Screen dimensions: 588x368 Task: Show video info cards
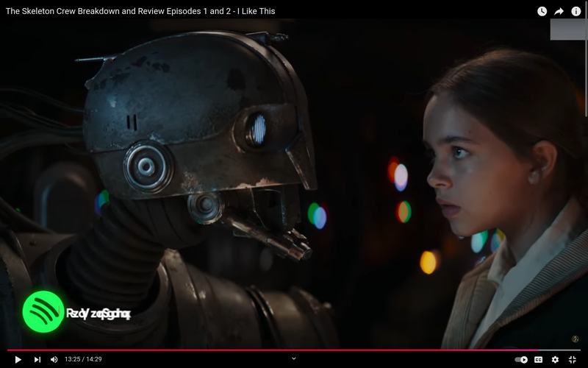point(576,11)
